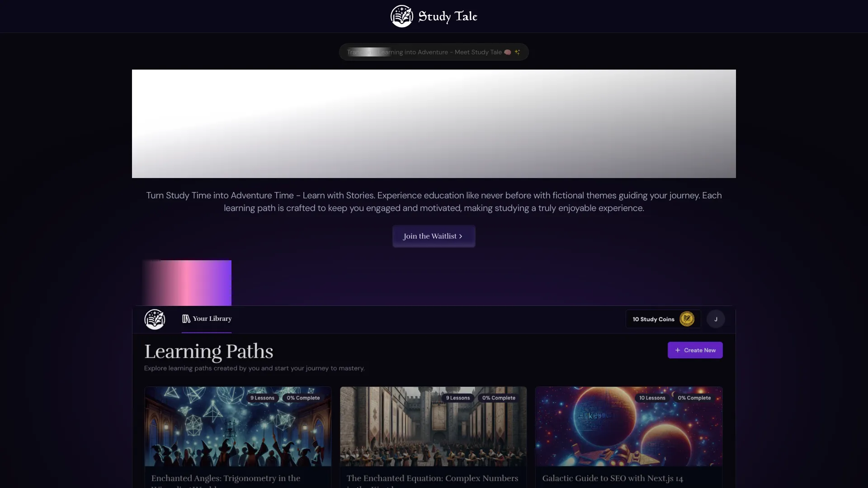The image size is (868, 488).
Task: Click the round logo in library navbar
Action: point(155,319)
